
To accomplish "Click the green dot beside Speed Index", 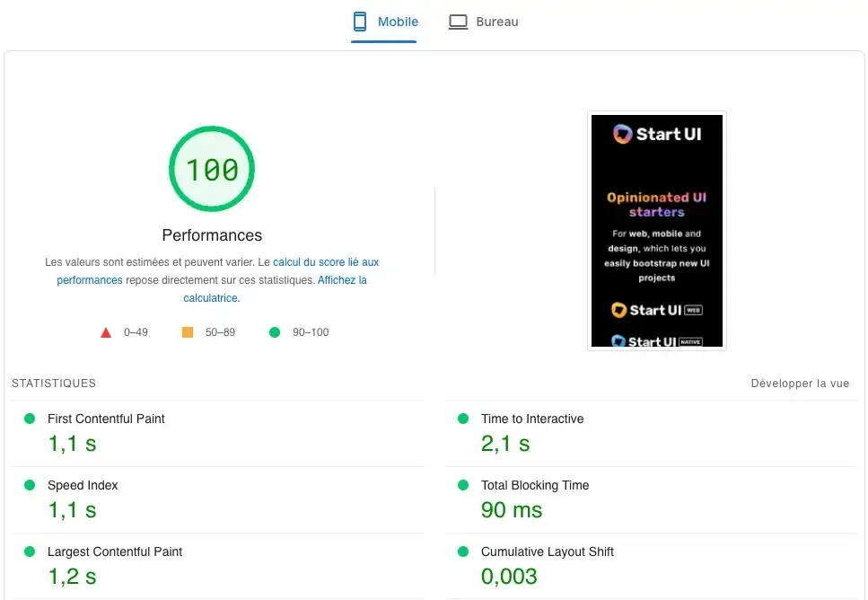I will (x=28, y=485).
